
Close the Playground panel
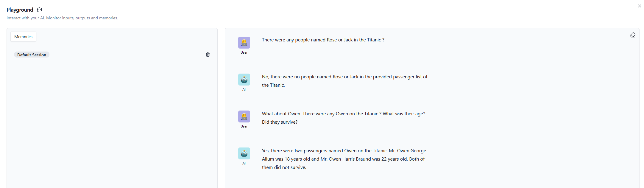(639, 6)
